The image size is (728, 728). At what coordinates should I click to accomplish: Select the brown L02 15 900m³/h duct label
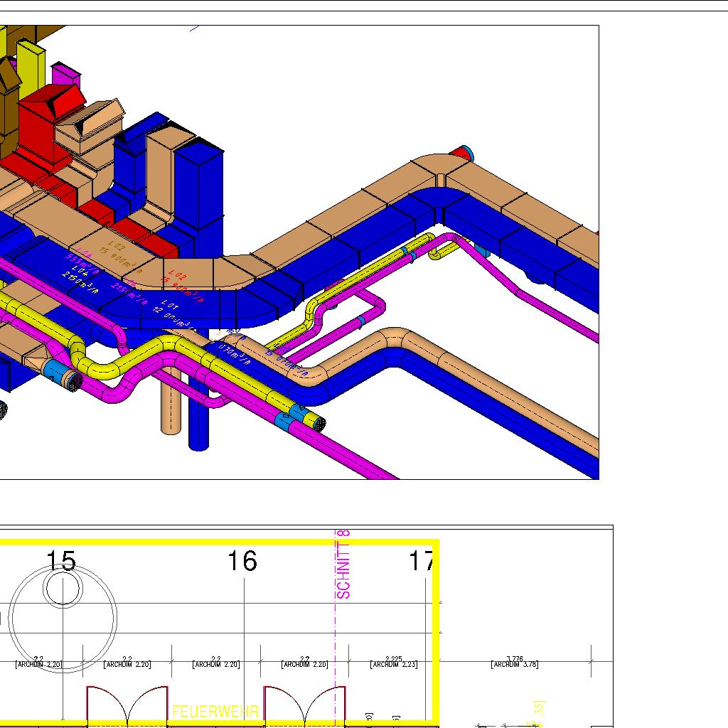tap(121, 257)
